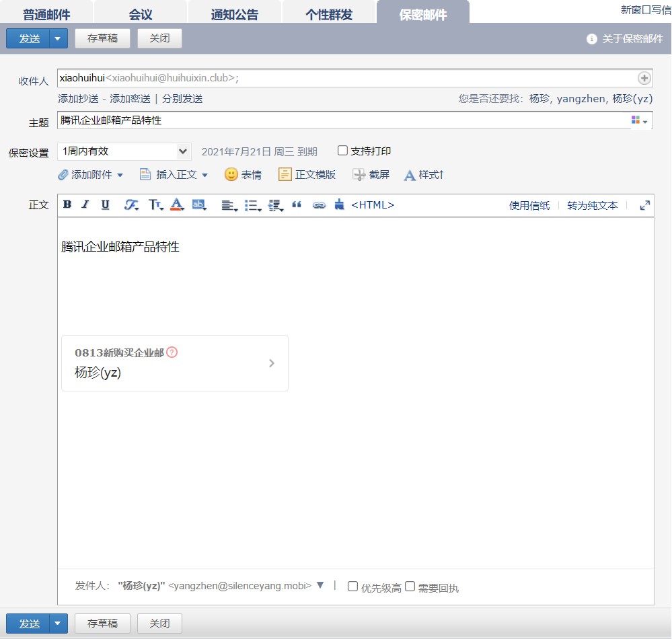Click the bottom 发送 send button
The width and height of the screenshot is (672, 639).
click(28, 623)
